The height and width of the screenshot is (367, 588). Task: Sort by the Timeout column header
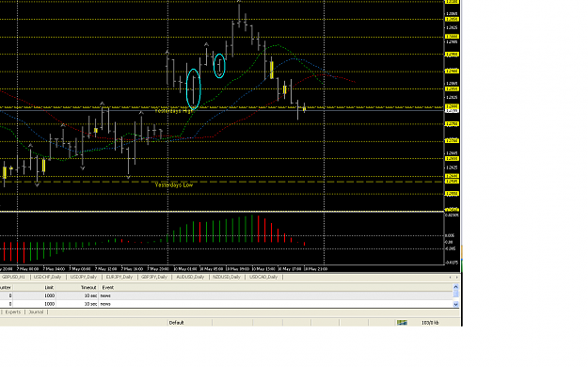click(88, 287)
